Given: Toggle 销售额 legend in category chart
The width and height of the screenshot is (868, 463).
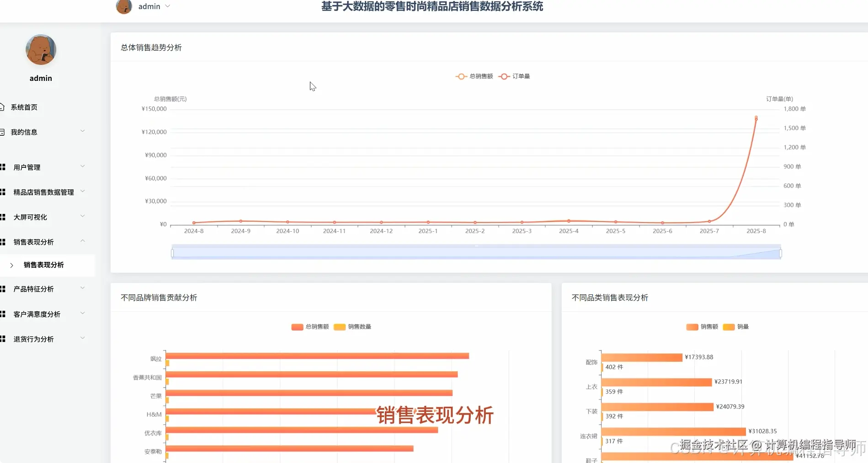Looking at the screenshot, I should click(702, 327).
